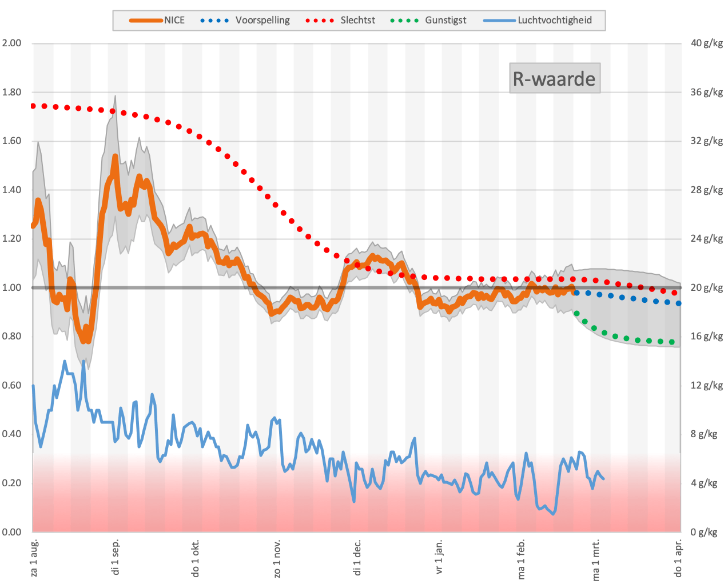The width and height of the screenshot is (724, 588).
Task: Select the Gunstigst legend entry
Action: pyautogui.click(x=428, y=20)
